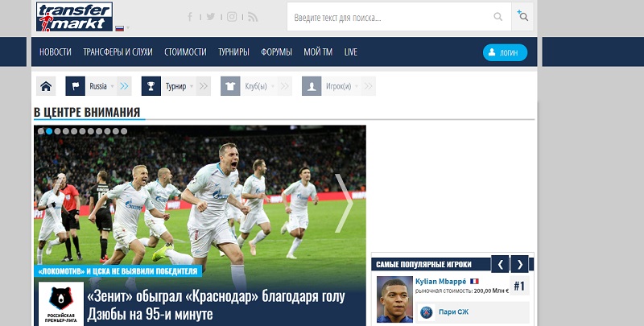Select the Стоимости menu item
The width and height of the screenshot is (644, 326).
click(185, 52)
